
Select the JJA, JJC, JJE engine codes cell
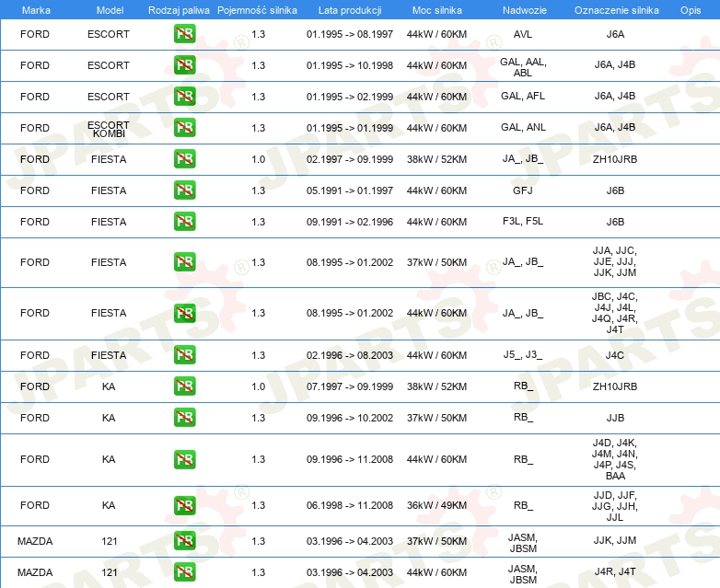615,261
